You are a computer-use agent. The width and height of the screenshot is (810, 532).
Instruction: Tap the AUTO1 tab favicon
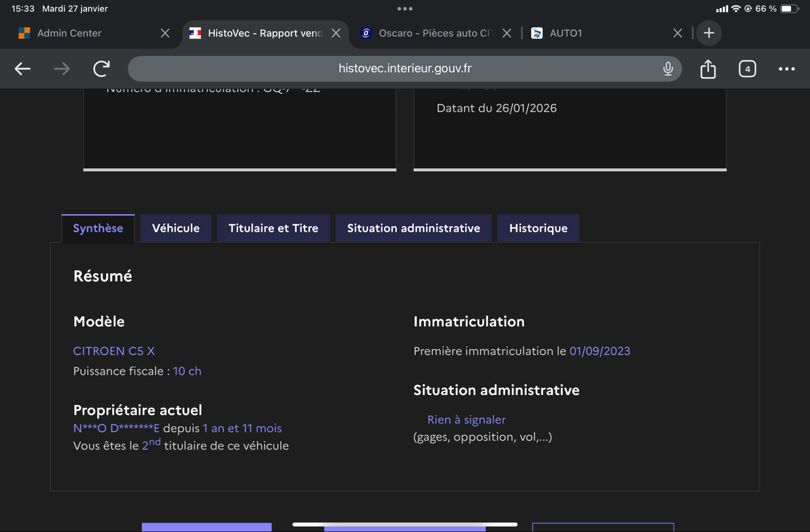pos(537,33)
